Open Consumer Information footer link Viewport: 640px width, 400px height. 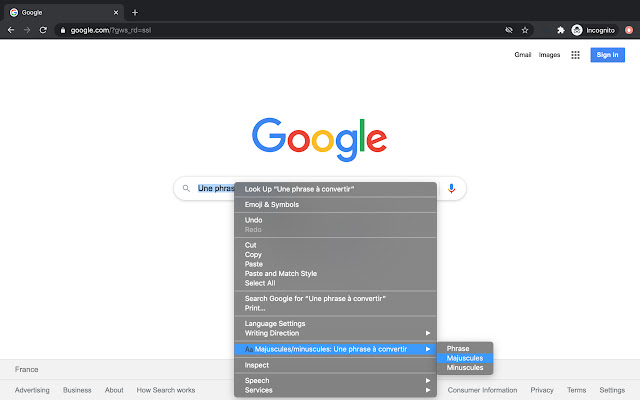point(482,390)
